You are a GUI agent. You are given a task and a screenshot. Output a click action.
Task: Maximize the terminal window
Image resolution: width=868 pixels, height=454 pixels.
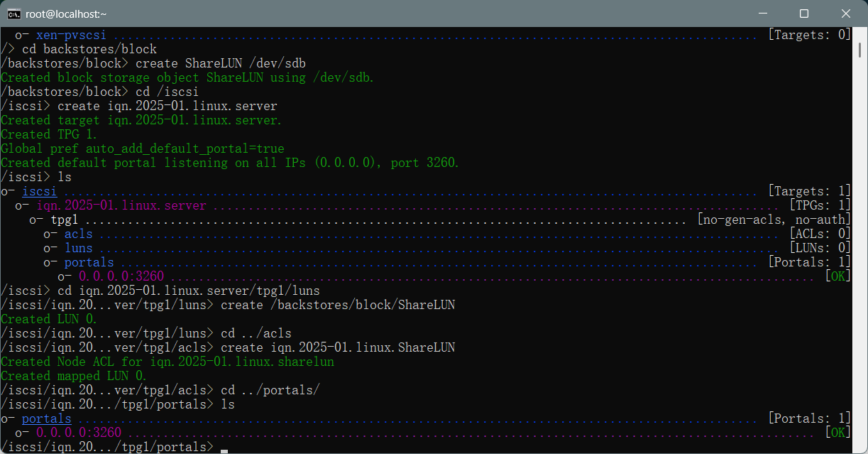point(803,13)
